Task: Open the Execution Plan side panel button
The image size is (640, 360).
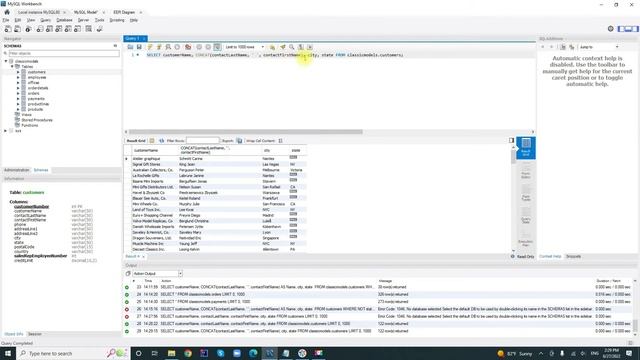Action: [x=526, y=238]
